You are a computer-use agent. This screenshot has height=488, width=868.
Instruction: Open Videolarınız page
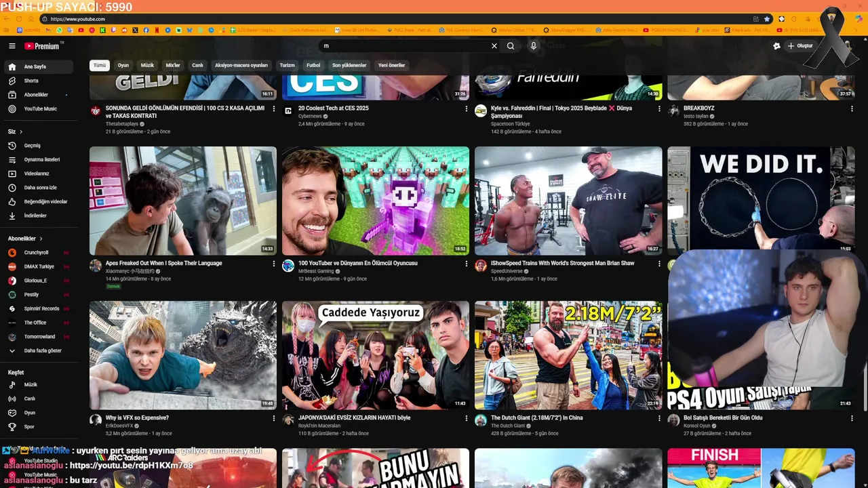[40, 174]
